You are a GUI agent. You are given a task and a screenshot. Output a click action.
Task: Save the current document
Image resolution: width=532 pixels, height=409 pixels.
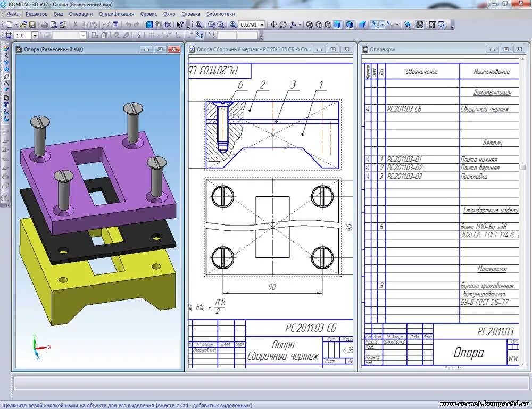tap(32, 24)
